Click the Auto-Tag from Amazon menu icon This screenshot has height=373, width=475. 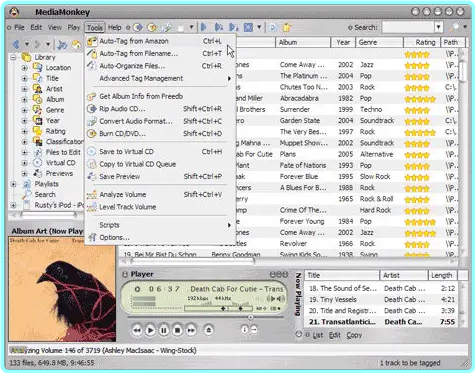point(91,41)
